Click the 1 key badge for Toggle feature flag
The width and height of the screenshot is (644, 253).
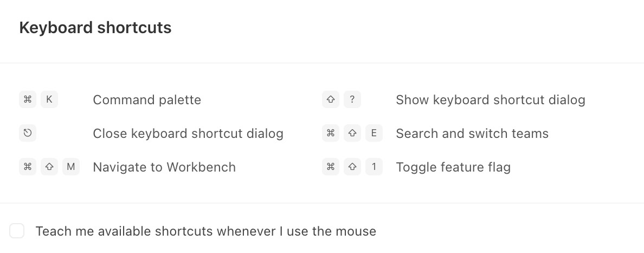tap(373, 167)
